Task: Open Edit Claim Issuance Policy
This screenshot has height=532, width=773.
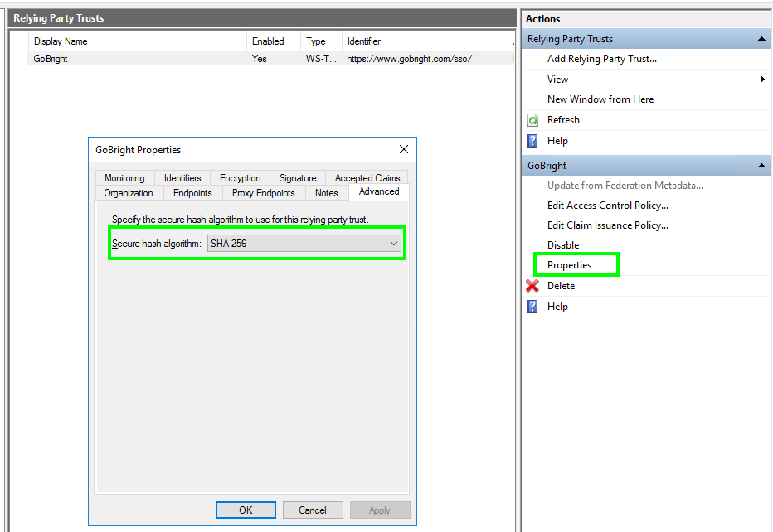Action: click(607, 225)
